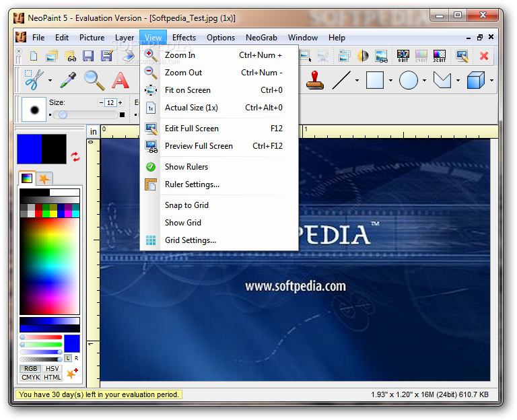Adjust the red channel slider

[x=41, y=337]
